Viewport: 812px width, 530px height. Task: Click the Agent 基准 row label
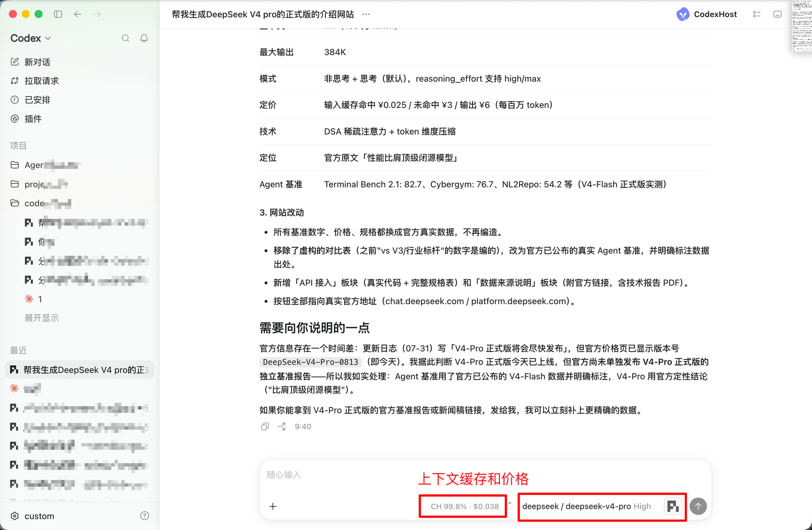[x=281, y=184]
